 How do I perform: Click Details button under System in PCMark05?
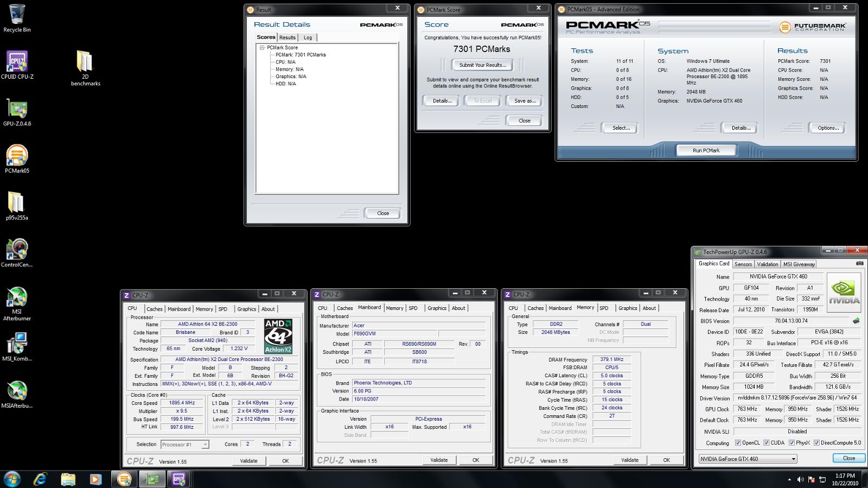click(741, 128)
